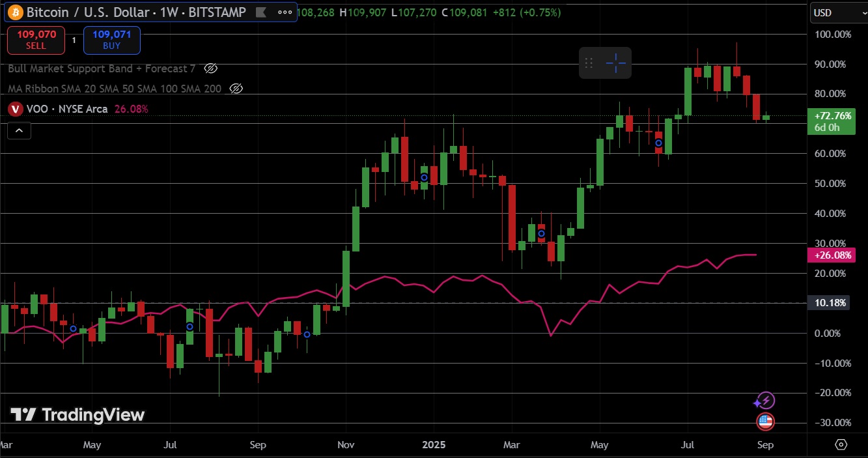The width and height of the screenshot is (868, 458).
Task: Click the L107,270 low value
Action: [414, 12]
